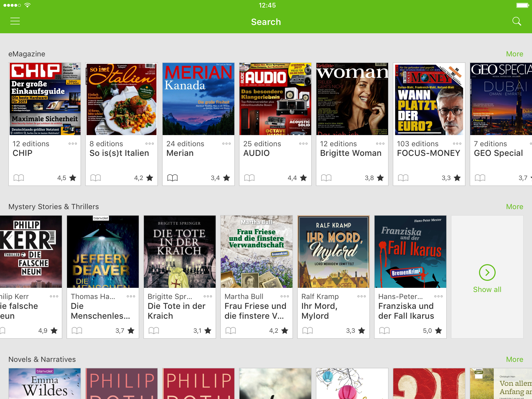The height and width of the screenshot is (399, 532).
Task: Open the hamburger menu
Action: click(x=15, y=21)
